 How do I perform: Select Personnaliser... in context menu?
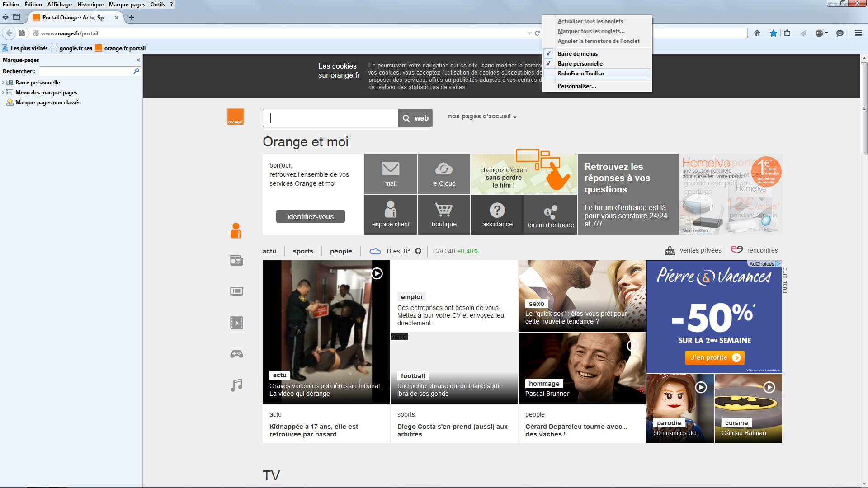(576, 86)
